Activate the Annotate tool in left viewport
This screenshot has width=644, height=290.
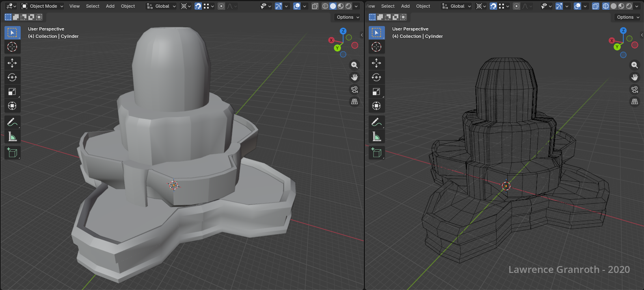coord(12,122)
